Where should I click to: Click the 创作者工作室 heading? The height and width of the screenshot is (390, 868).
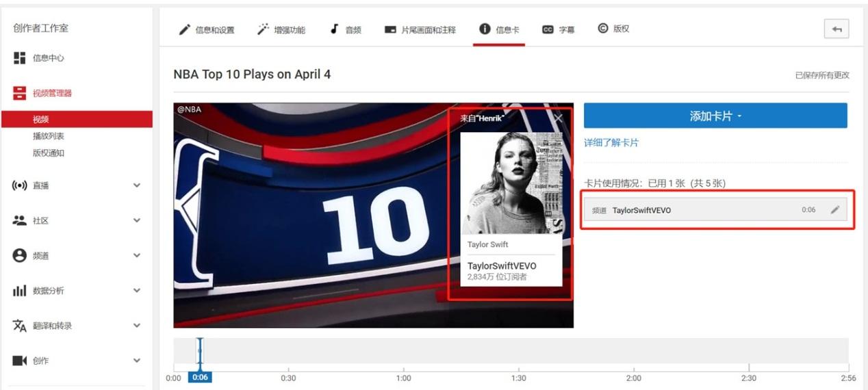tap(40, 28)
